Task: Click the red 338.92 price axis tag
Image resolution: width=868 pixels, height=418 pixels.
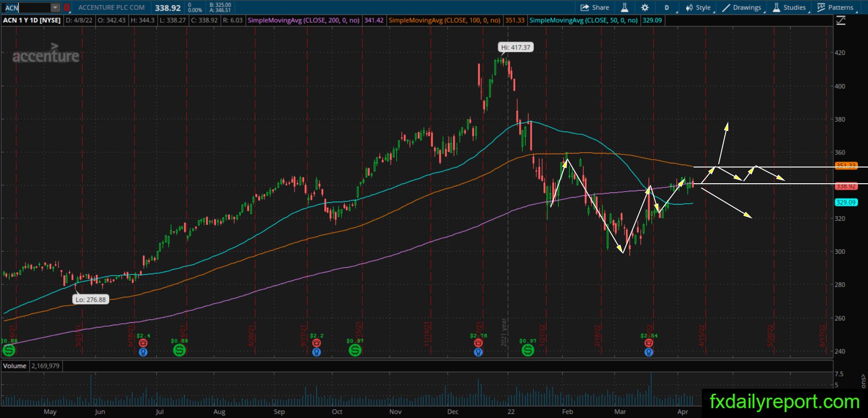Action: click(846, 186)
